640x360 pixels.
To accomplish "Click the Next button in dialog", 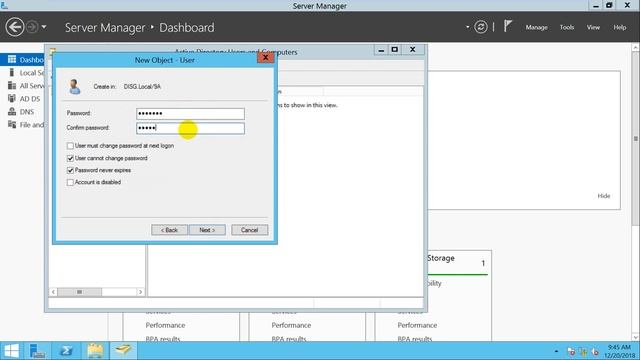I will 207,230.
